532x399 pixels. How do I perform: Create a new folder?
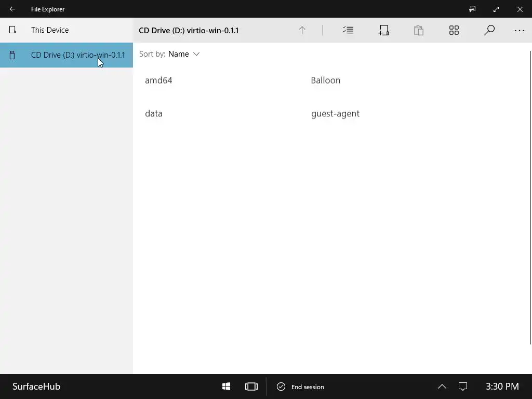click(383, 30)
